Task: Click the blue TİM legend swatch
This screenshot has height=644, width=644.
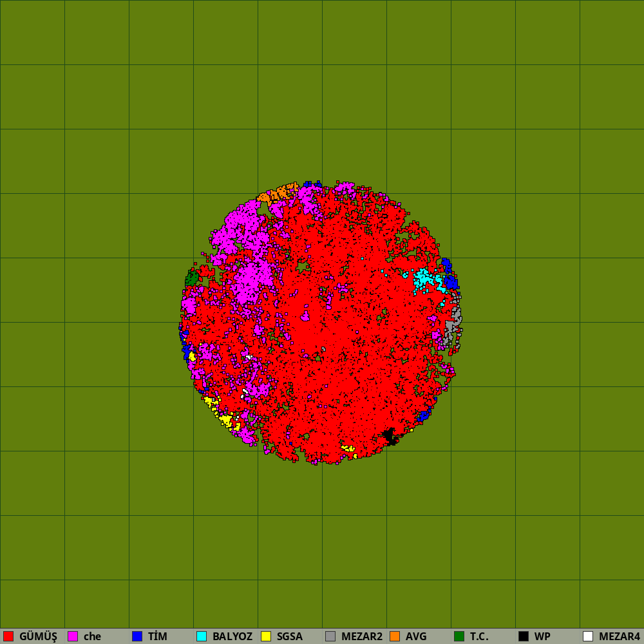Action: coord(137,636)
